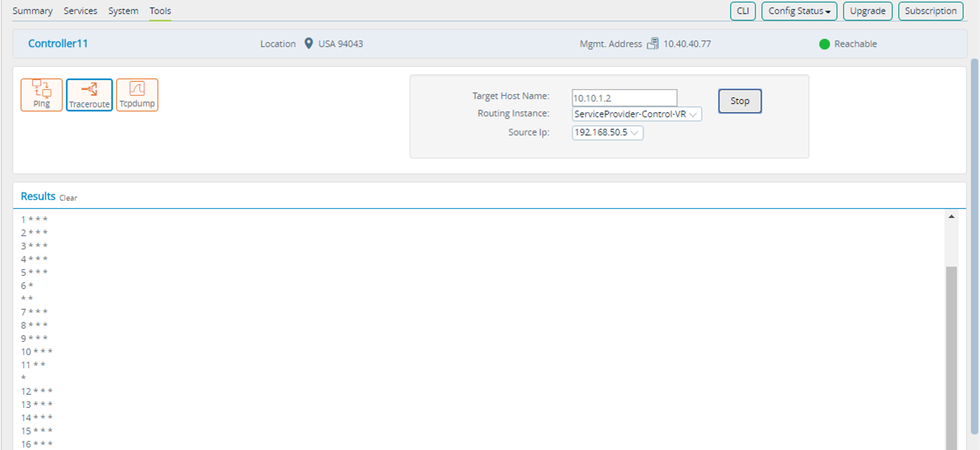Image resolution: width=980 pixels, height=450 pixels.
Task: Click the green Reachable status indicator
Action: (824, 45)
